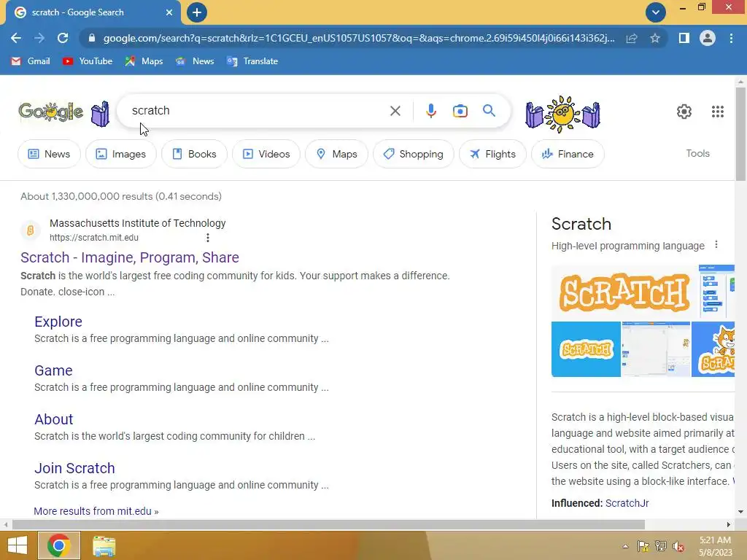Image resolution: width=747 pixels, height=560 pixels.
Task: Open the Scratch editor screenshot thumbnail
Action: (x=656, y=349)
